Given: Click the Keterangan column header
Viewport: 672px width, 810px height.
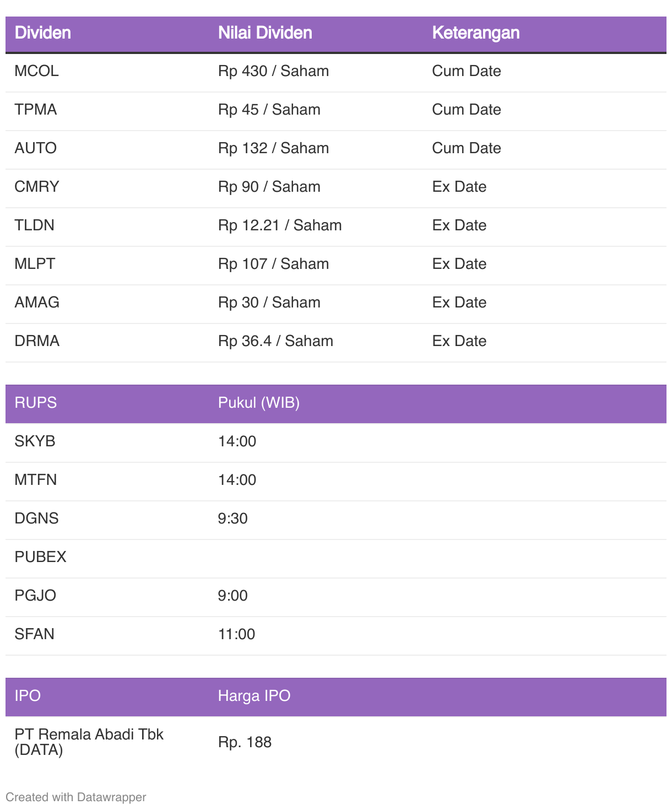Looking at the screenshot, I should click(x=476, y=33).
